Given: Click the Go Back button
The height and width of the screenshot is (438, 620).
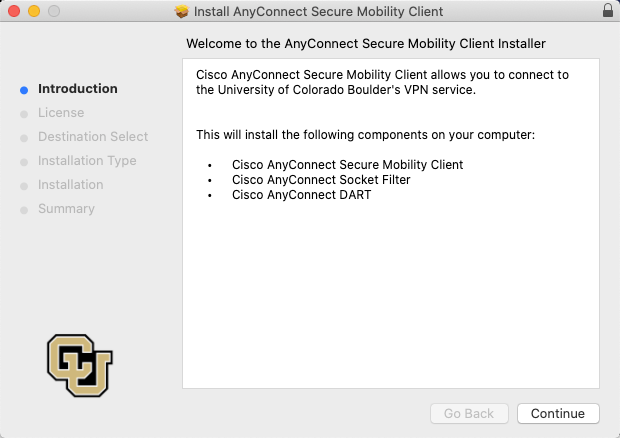Looking at the screenshot, I should 469,413.
